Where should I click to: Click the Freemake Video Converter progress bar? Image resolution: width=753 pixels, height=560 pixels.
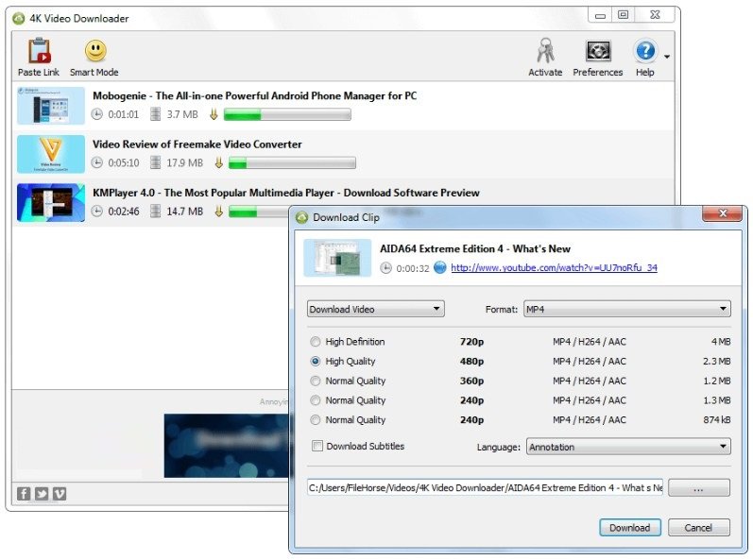[x=292, y=162]
